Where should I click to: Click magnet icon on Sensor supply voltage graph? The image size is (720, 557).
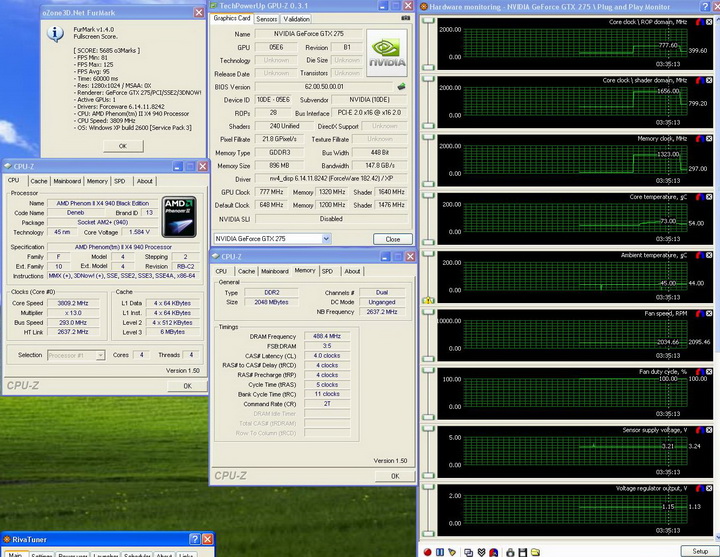700,430
